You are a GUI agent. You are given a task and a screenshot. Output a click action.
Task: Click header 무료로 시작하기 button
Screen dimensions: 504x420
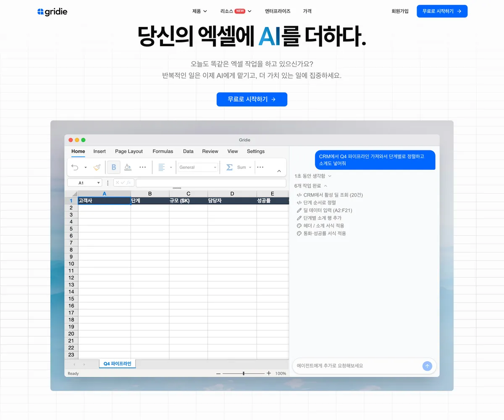(x=442, y=11)
